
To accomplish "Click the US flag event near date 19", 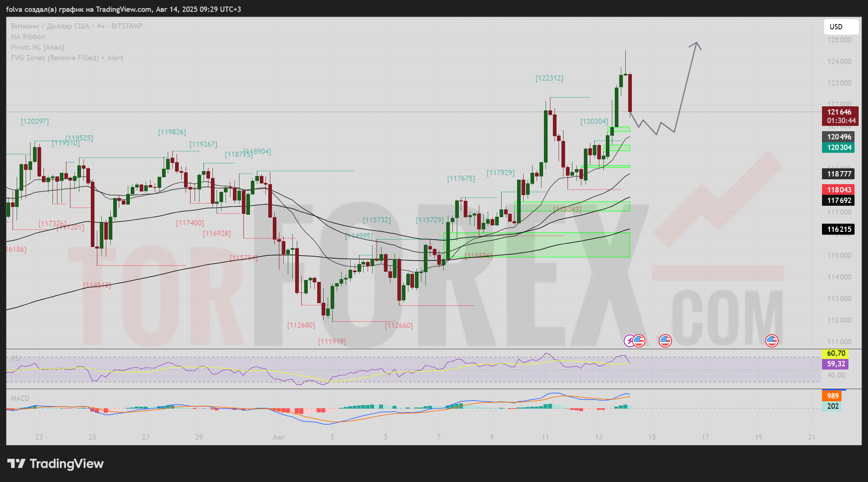I will pyautogui.click(x=772, y=341).
